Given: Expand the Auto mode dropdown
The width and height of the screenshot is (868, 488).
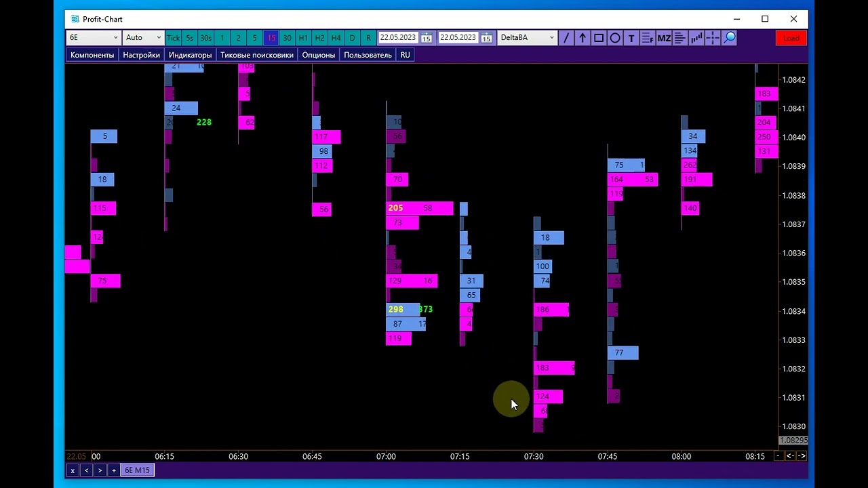Looking at the screenshot, I should coord(143,38).
